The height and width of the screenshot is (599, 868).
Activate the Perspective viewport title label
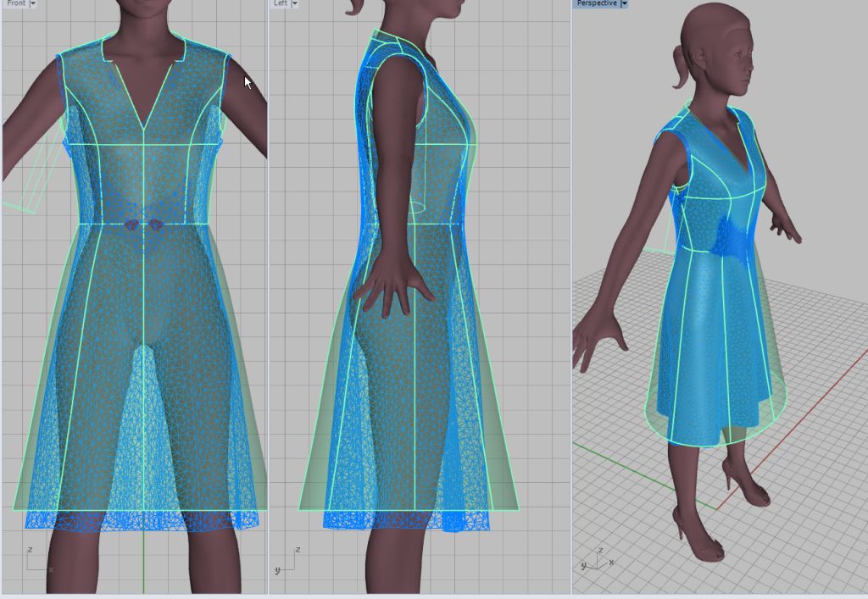(x=597, y=3)
